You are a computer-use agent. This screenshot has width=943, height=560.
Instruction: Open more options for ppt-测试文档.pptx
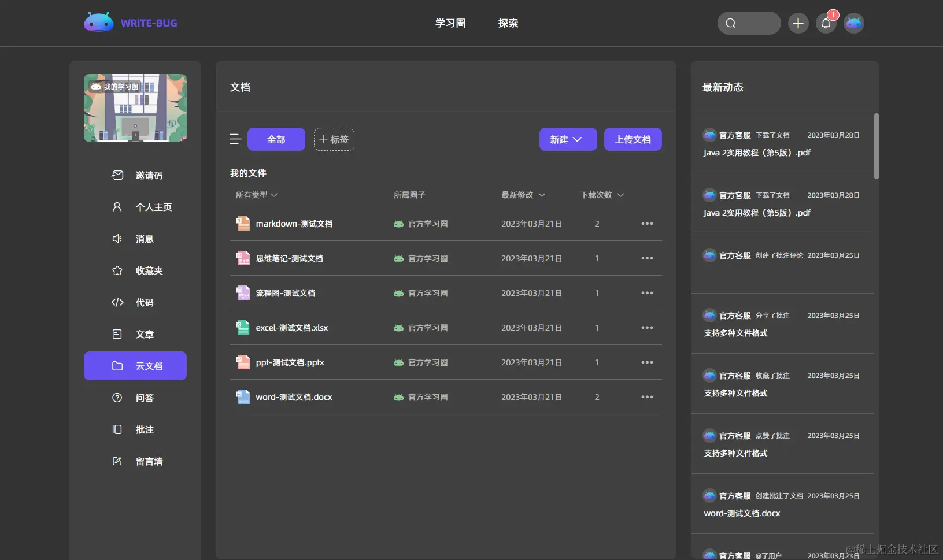647,362
